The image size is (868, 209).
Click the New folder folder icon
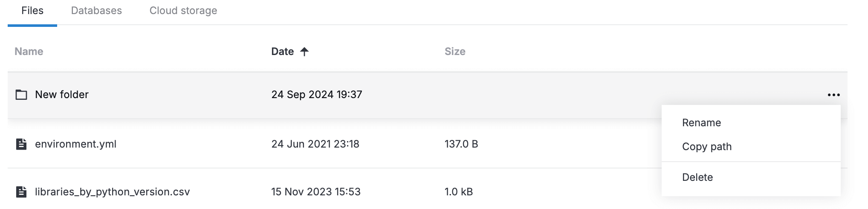[21, 95]
